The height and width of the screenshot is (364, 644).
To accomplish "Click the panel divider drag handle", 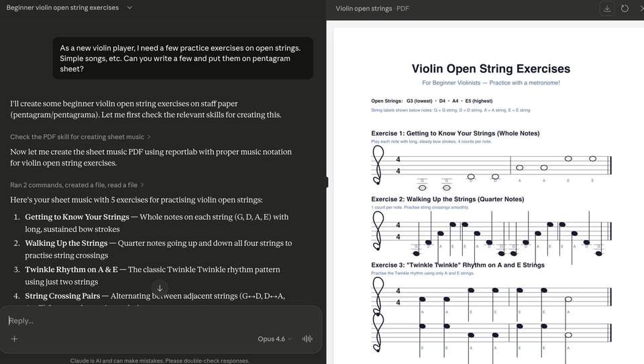I will click(327, 182).
